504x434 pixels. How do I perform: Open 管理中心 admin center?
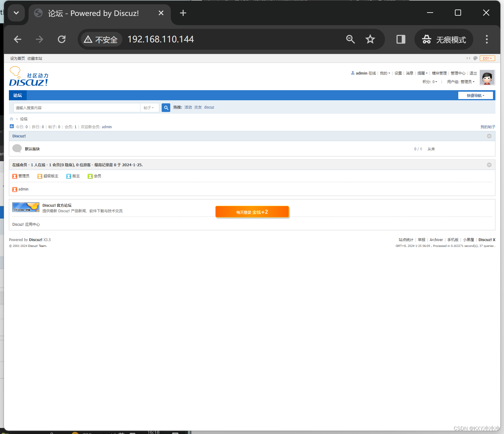pos(458,73)
